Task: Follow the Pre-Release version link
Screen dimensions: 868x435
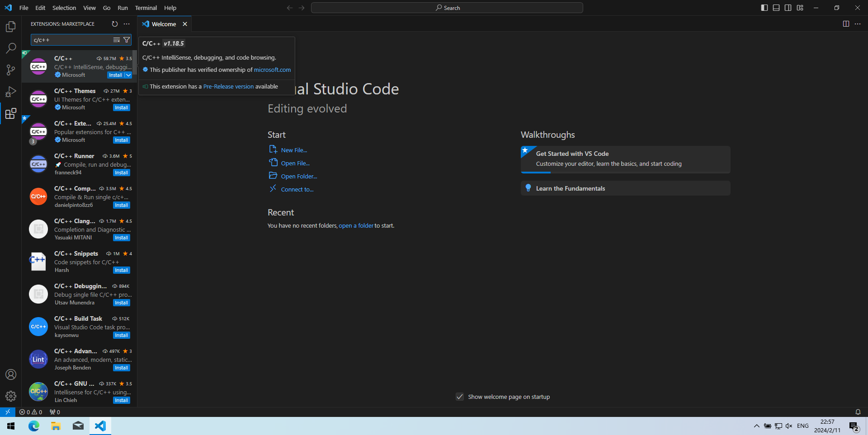Action: (228, 86)
